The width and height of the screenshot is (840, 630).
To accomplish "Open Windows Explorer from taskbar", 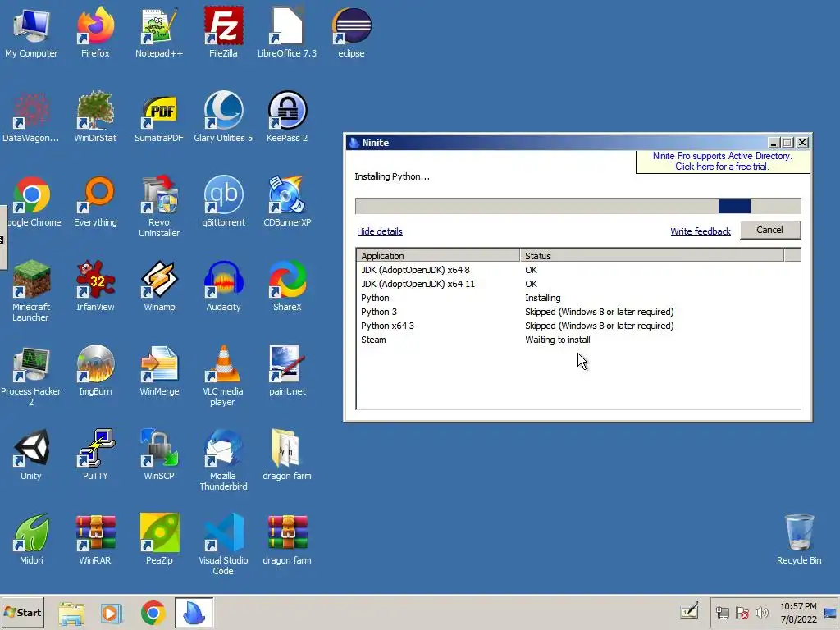I will pyautogui.click(x=71, y=614).
